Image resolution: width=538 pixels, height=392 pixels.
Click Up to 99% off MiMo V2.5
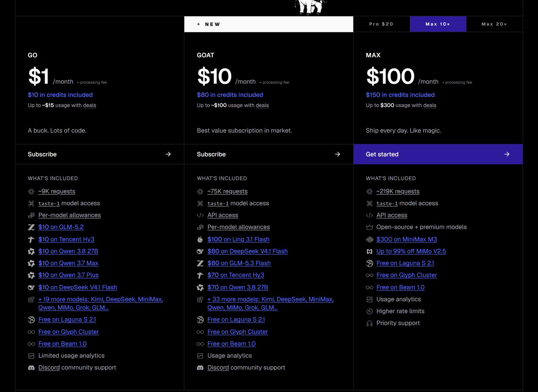(x=411, y=251)
